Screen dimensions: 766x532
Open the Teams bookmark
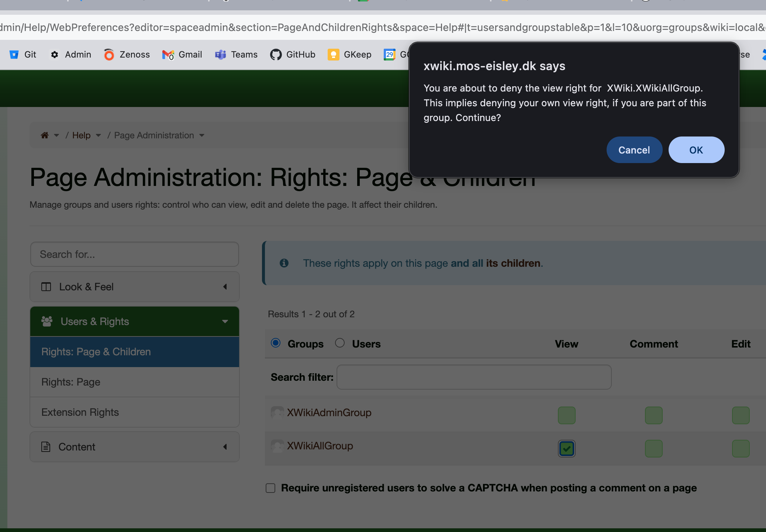[236, 55]
